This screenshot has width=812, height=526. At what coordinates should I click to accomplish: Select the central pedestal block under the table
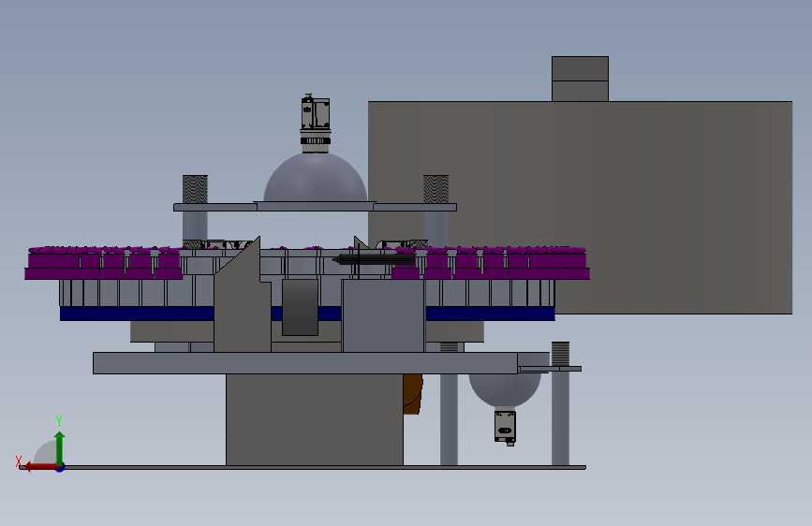[x=315, y=419]
